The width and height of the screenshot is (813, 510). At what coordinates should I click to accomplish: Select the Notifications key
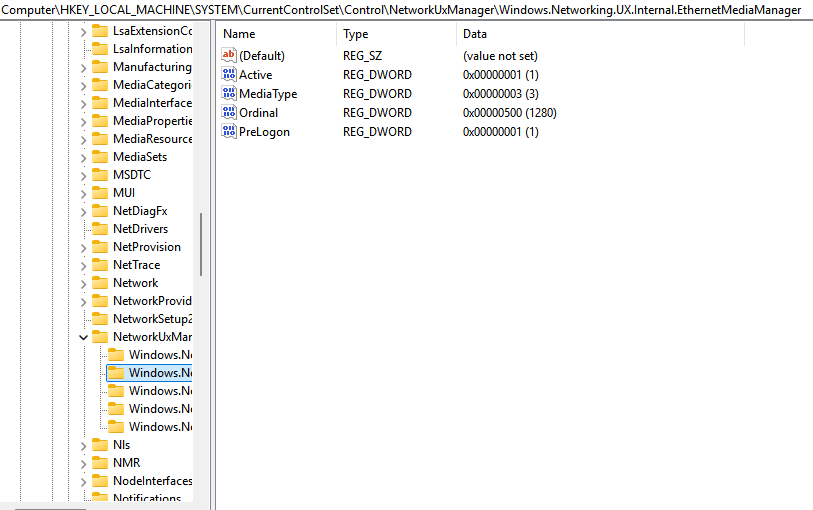click(x=147, y=498)
